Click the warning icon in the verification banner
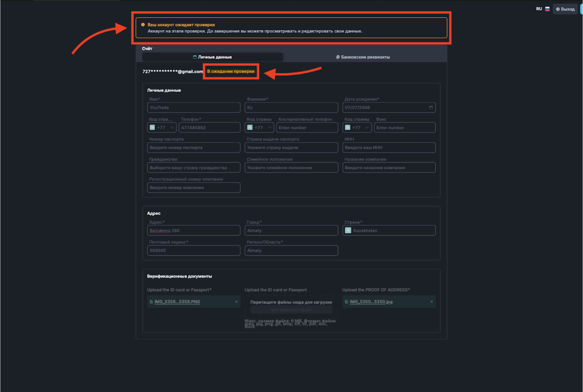Screen dimensions: 583x392 click(x=143, y=24)
